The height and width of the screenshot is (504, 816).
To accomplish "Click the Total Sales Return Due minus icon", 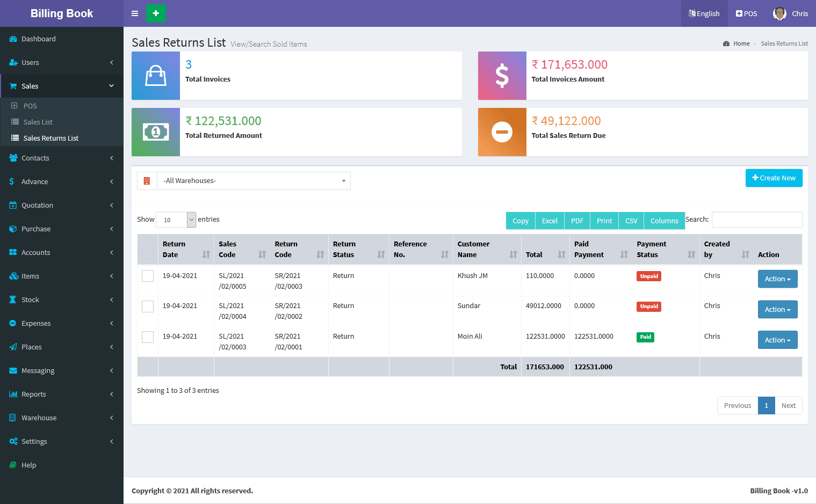I will point(502,132).
